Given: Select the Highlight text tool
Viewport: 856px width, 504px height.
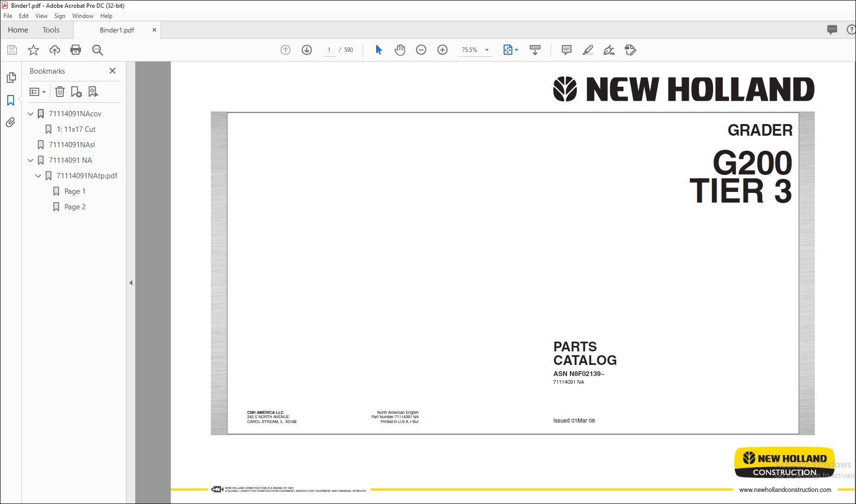Looking at the screenshot, I should pos(588,50).
